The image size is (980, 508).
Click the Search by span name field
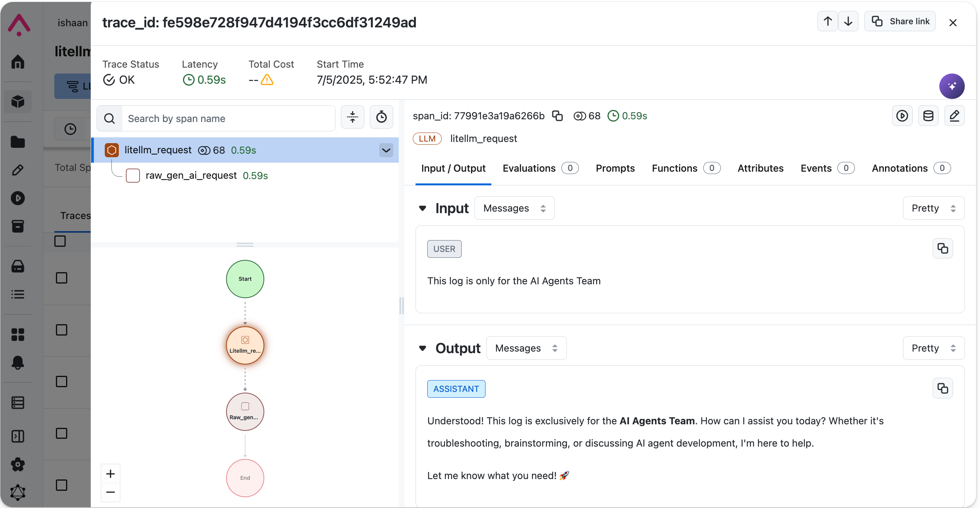tap(229, 118)
